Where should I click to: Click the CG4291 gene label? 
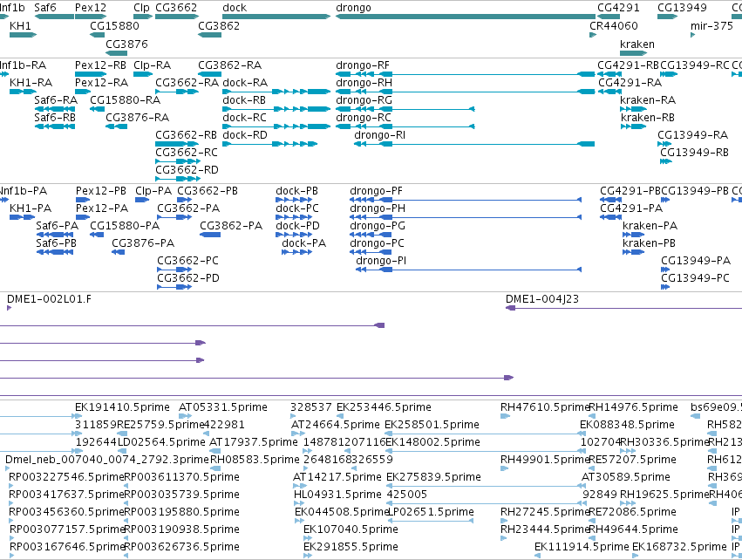(618, 8)
